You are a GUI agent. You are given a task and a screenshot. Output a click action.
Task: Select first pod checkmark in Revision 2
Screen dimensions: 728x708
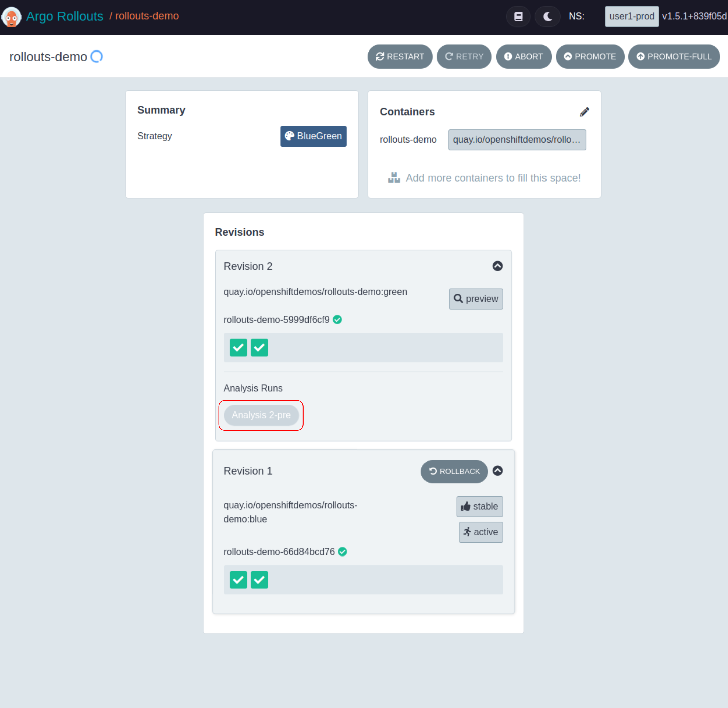tap(238, 347)
